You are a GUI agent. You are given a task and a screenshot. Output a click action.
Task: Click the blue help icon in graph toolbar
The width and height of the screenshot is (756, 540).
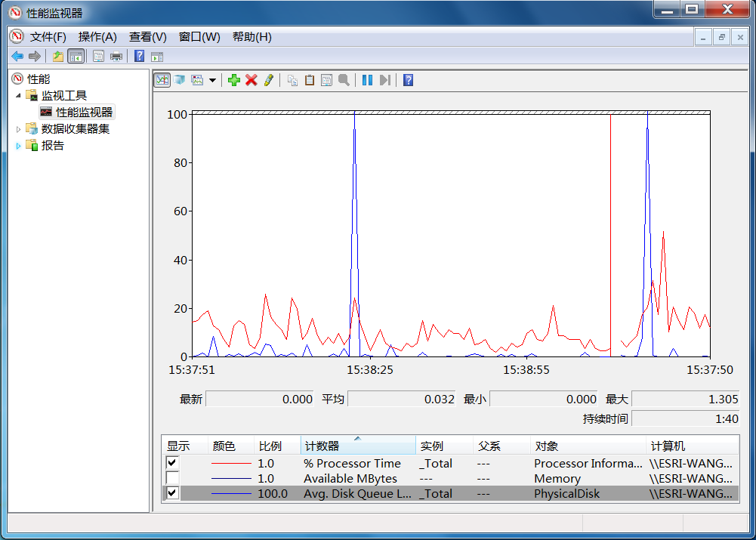click(x=408, y=80)
